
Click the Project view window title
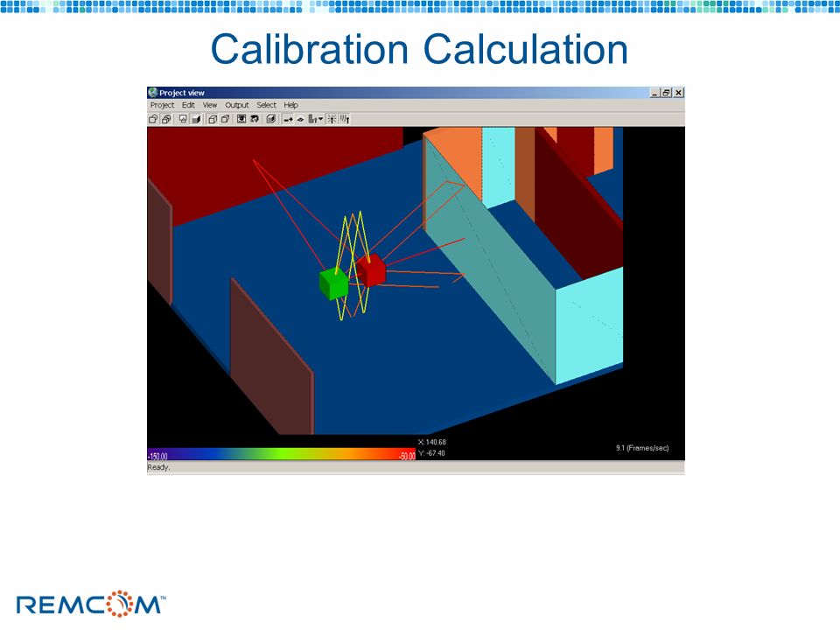pyautogui.click(x=182, y=93)
